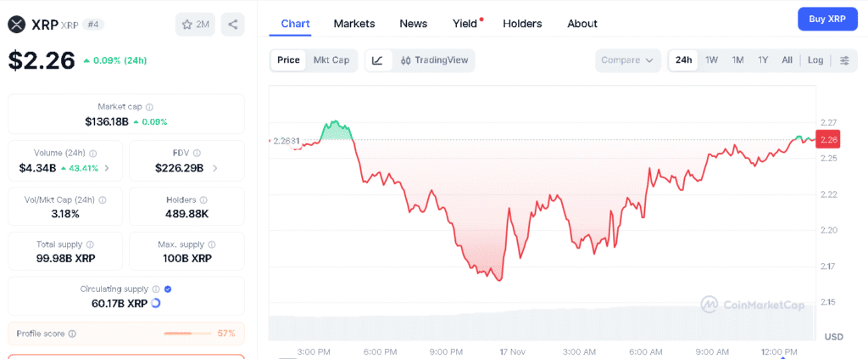This screenshot has height=359, width=868.
Task: Click the 2.2631 opening price label
Action: (287, 141)
